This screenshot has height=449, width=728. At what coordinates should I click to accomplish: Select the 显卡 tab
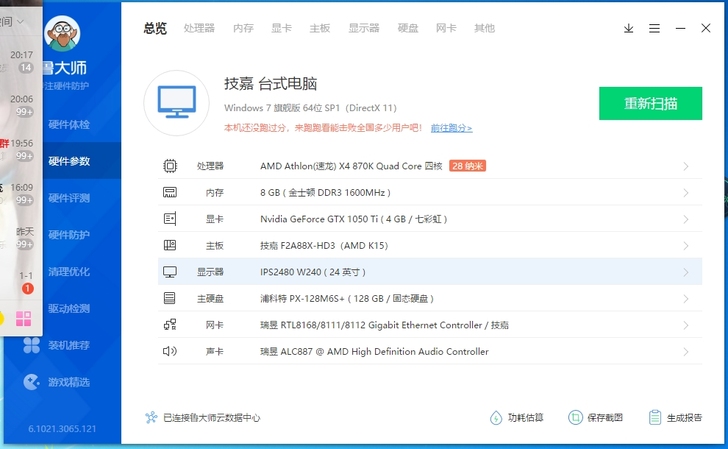pos(281,28)
